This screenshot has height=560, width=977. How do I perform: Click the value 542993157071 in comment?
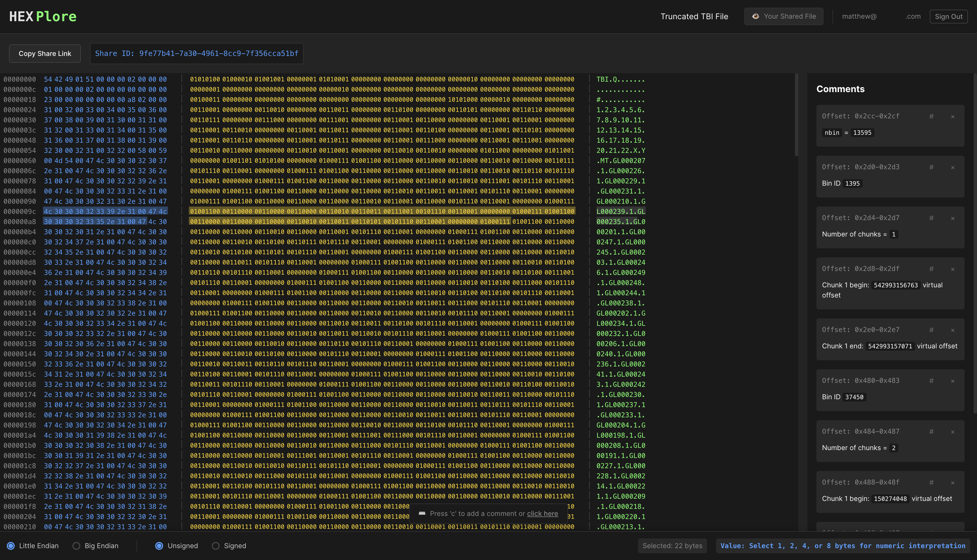(890, 346)
